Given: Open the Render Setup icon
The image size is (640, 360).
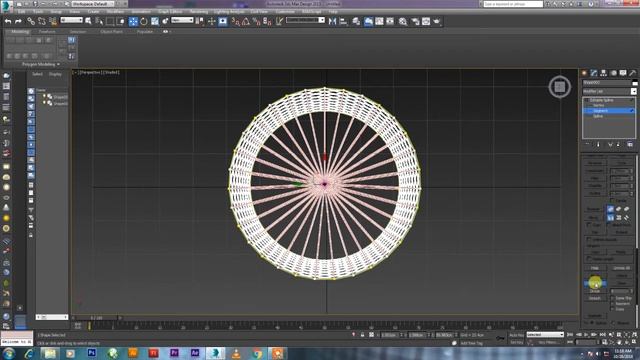Looking at the screenshot, I should pos(415,21).
